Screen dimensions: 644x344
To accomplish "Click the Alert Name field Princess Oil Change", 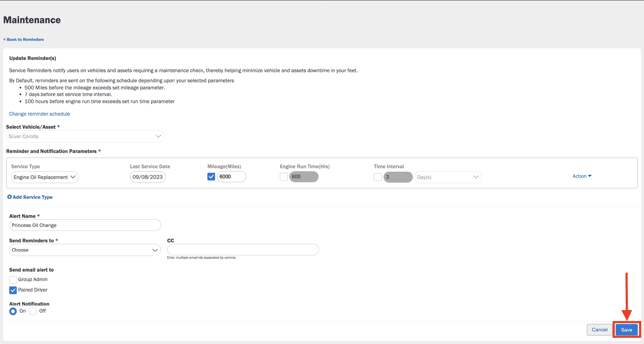I will pyautogui.click(x=85, y=225).
